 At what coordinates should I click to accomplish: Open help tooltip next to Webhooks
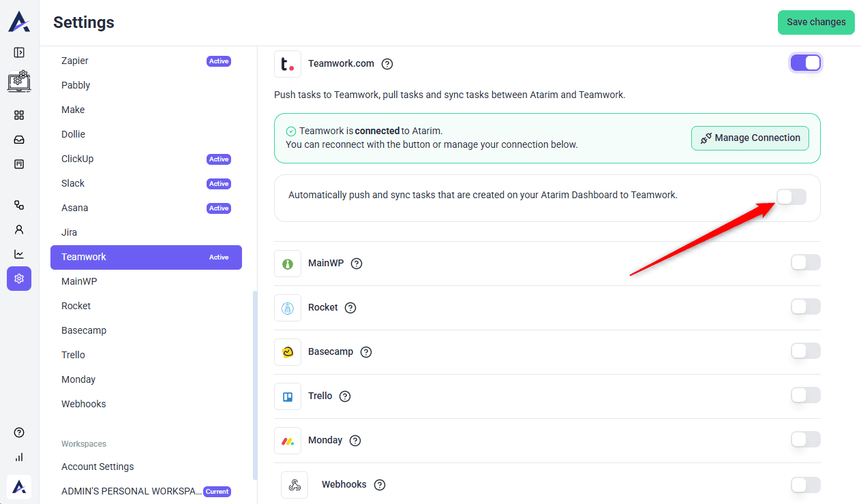tap(380, 485)
